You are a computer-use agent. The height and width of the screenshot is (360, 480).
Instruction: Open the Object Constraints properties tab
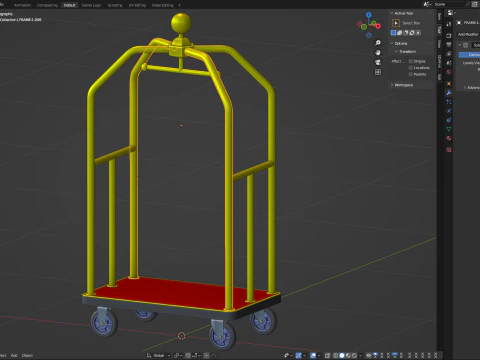point(449,120)
